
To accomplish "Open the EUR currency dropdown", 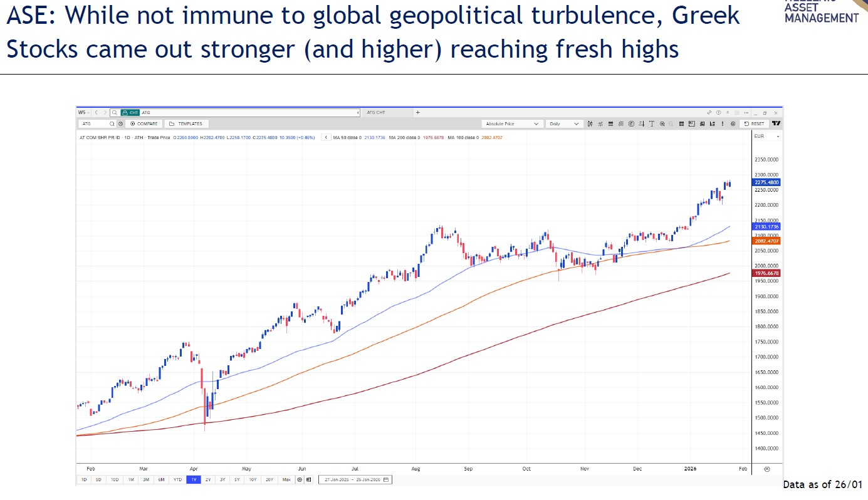I will click(x=767, y=136).
